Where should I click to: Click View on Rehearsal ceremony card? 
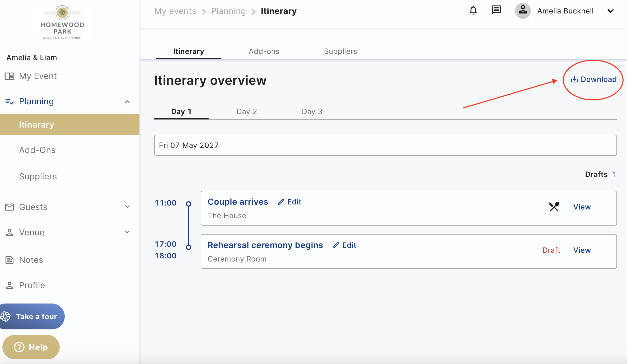(582, 250)
